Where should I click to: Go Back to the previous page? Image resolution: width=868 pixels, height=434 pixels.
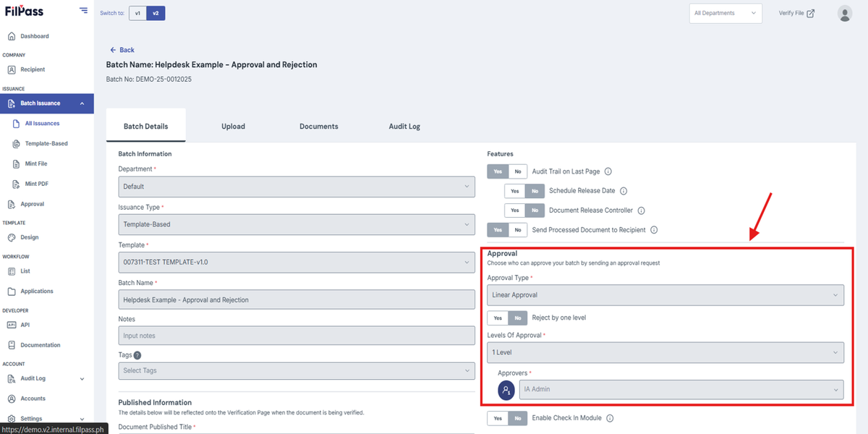122,50
